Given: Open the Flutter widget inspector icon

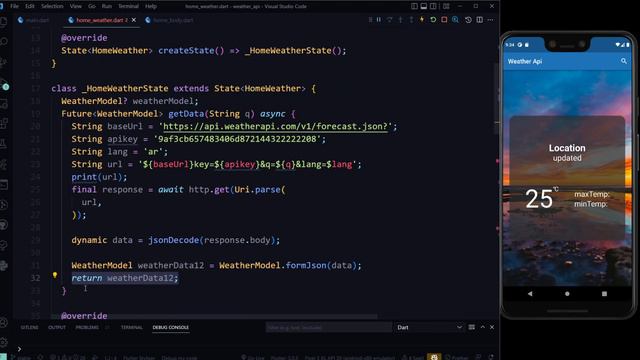Looking at the screenshot, I should coord(455,20).
